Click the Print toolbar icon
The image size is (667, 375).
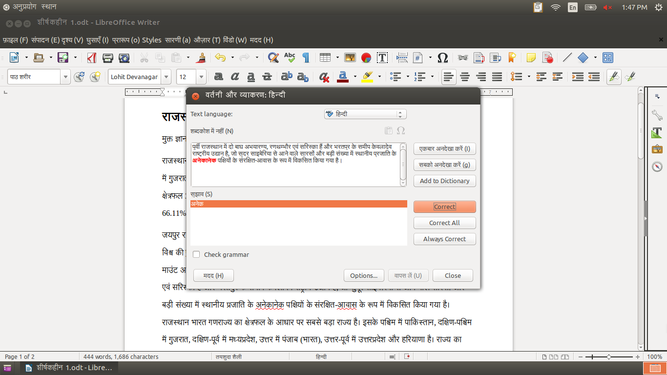[x=108, y=57]
